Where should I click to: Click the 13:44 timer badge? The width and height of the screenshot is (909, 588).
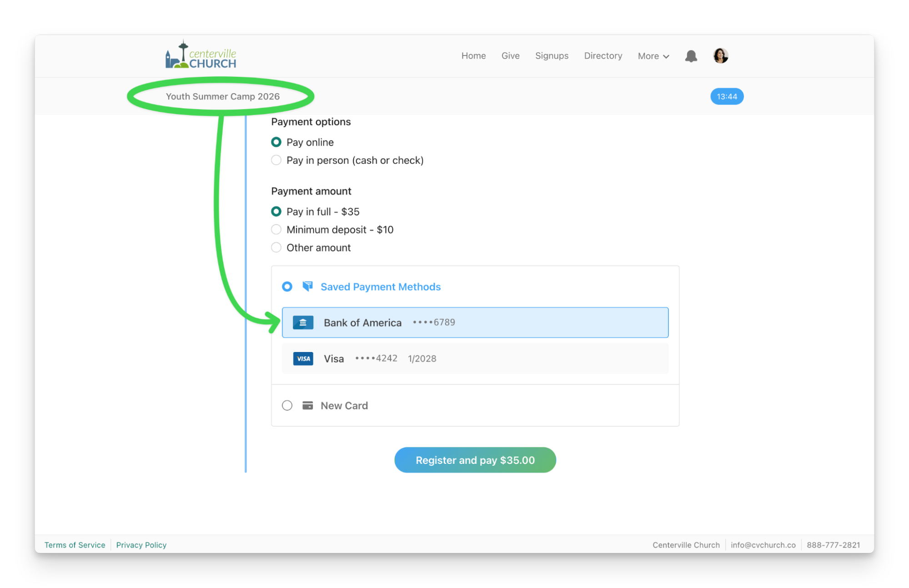click(727, 96)
